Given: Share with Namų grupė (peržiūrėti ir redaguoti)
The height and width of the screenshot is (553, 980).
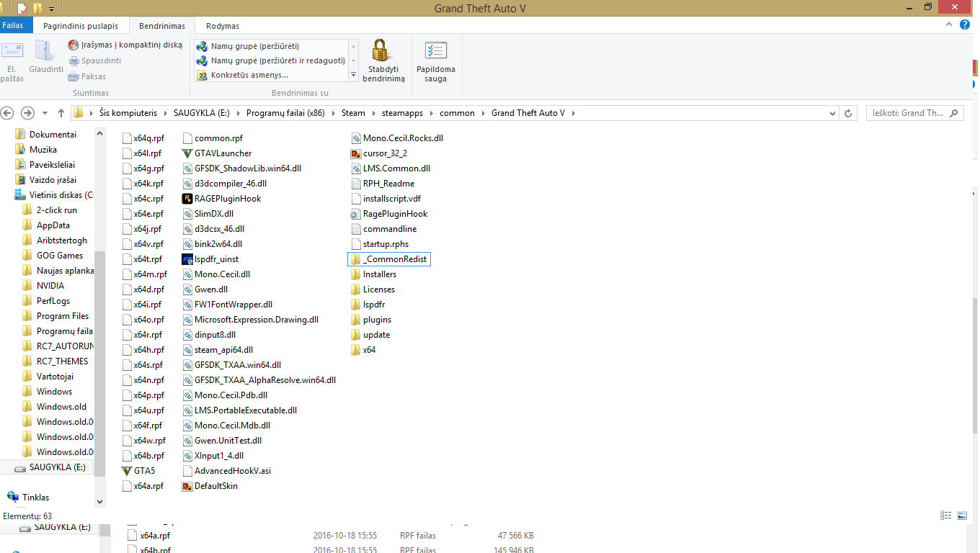Looking at the screenshot, I should (270, 60).
